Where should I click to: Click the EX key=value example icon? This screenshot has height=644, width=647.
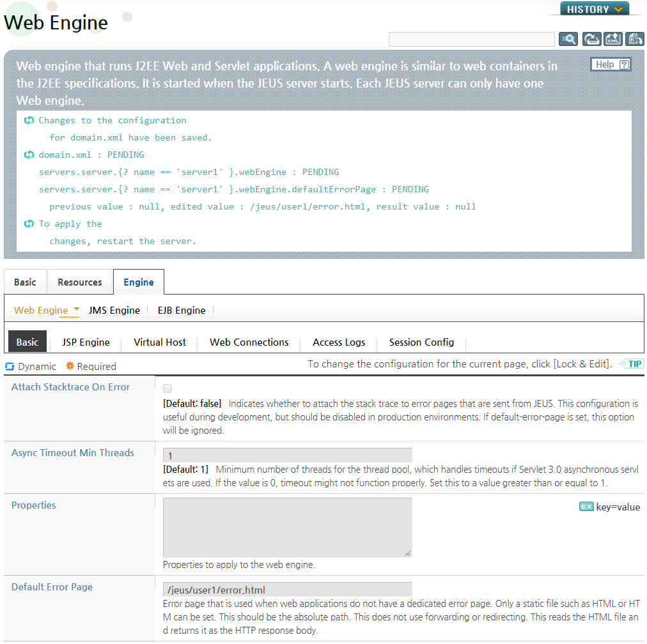(x=586, y=506)
